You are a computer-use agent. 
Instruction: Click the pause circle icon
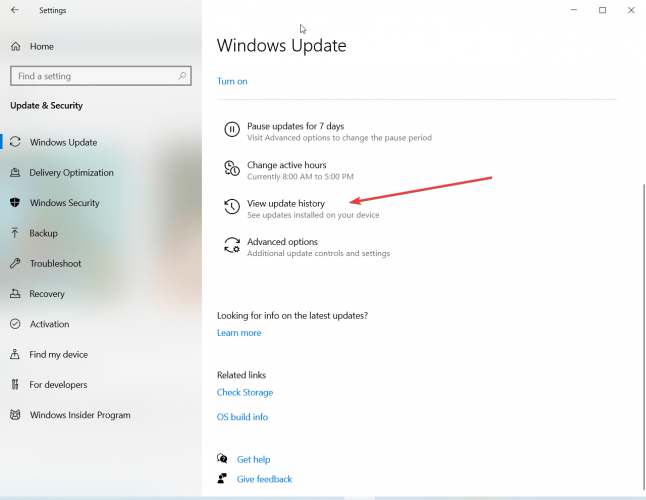point(232,129)
